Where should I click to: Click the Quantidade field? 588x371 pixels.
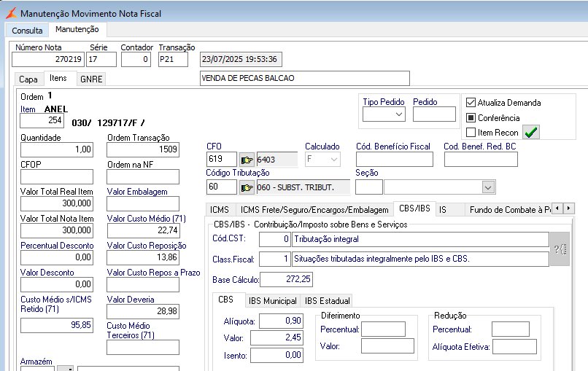pyautogui.click(x=56, y=149)
